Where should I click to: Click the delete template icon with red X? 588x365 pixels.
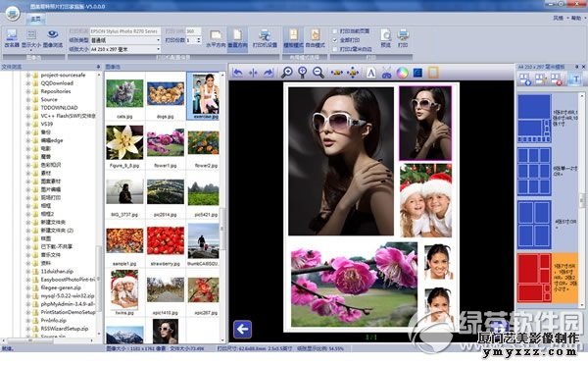(556, 79)
